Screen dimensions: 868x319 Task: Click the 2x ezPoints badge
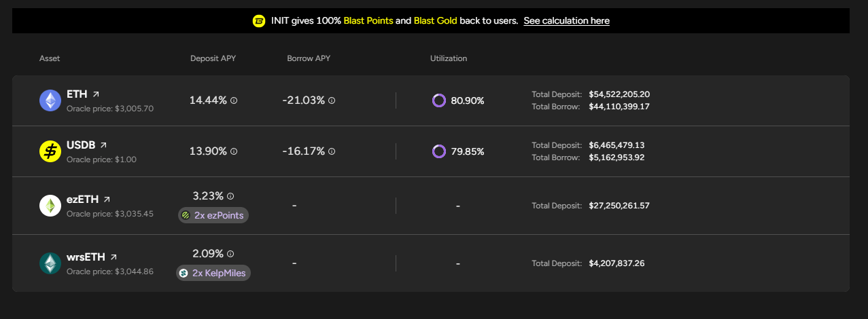(213, 215)
